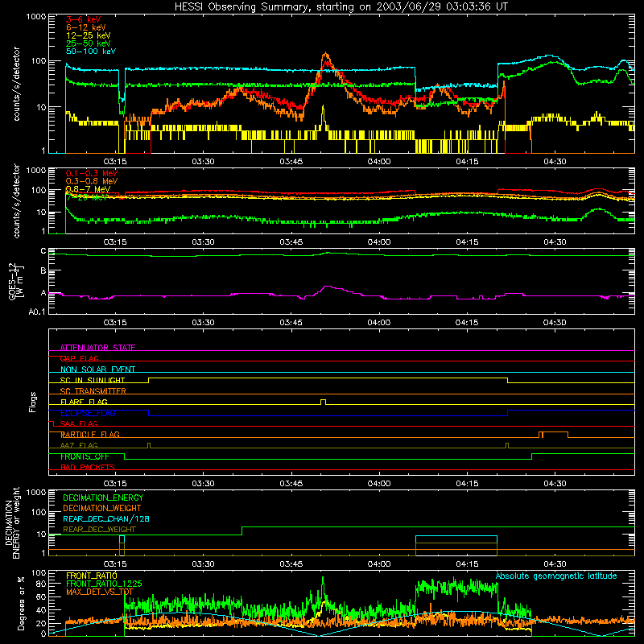Click the short pulse on the FLARE_FLAG line

324,402
